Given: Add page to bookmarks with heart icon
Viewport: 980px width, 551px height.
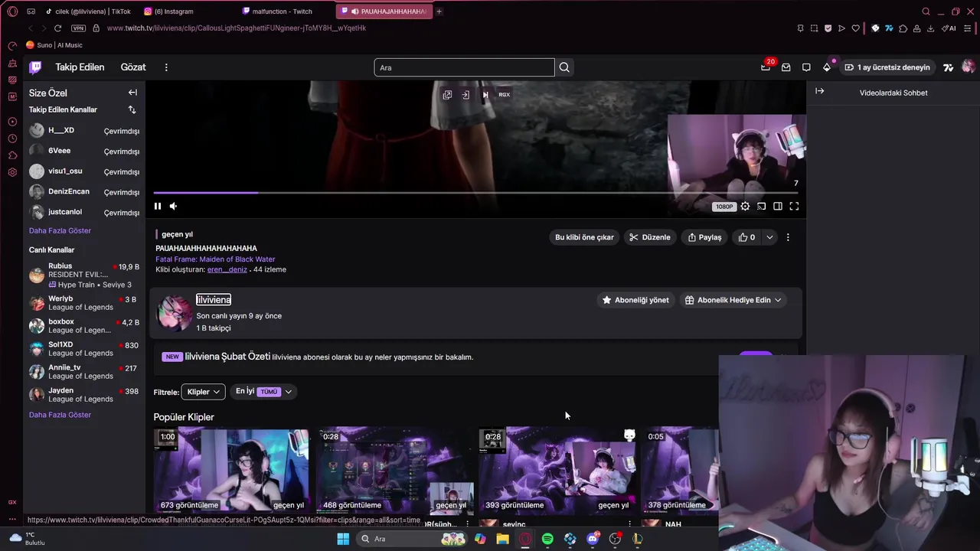Looking at the screenshot, I should [855, 28].
